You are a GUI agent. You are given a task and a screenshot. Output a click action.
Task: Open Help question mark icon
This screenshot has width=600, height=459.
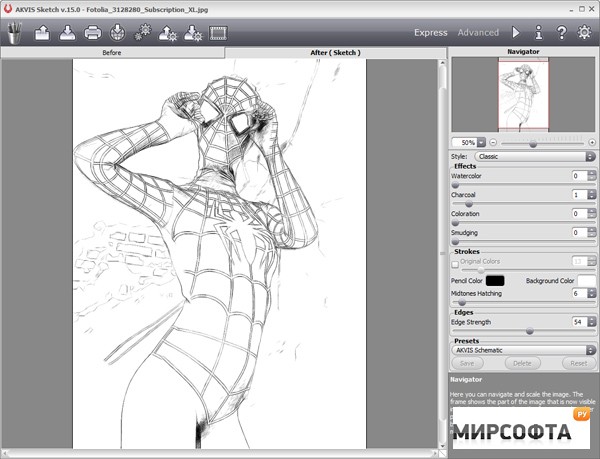pyautogui.click(x=562, y=32)
